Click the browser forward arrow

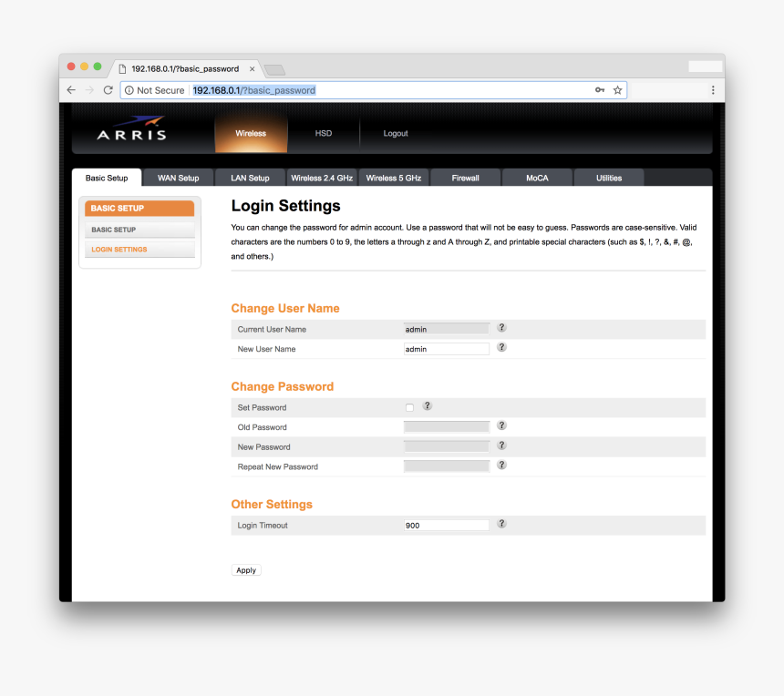[90, 90]
